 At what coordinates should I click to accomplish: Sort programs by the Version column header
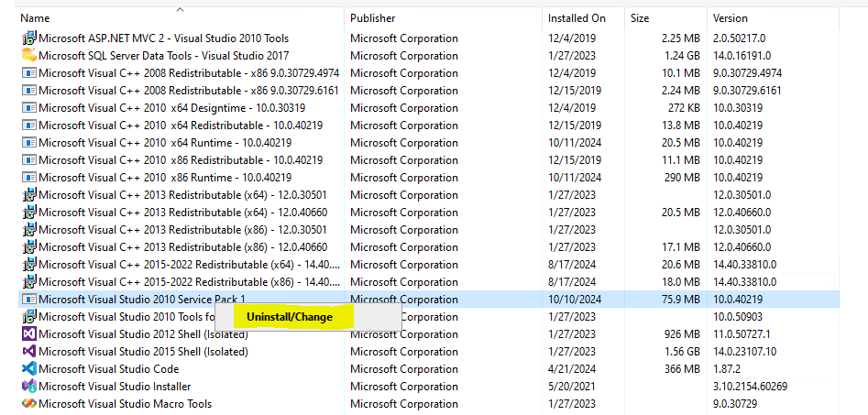[x=731, y=18]
